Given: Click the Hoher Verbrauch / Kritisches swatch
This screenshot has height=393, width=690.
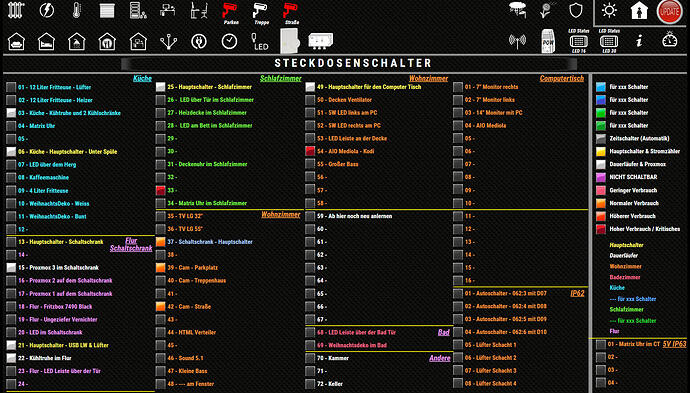Looking at the screenshot, I should point(601,229).
